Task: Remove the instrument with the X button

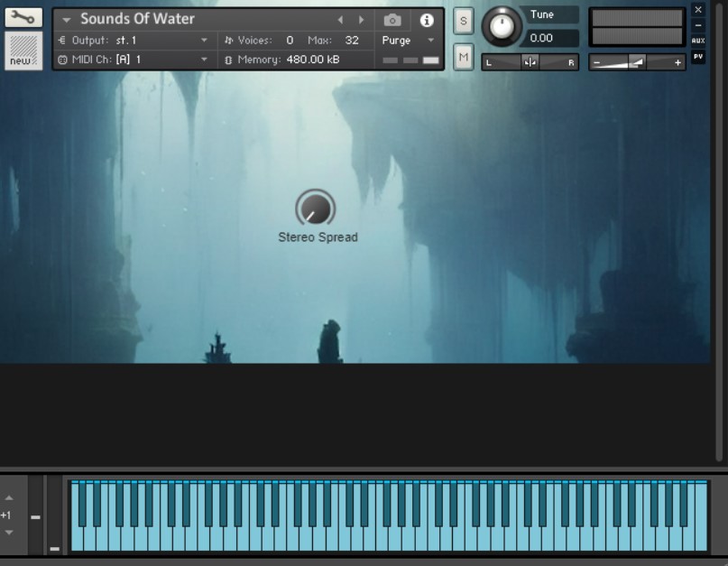Action: (698, 10)
